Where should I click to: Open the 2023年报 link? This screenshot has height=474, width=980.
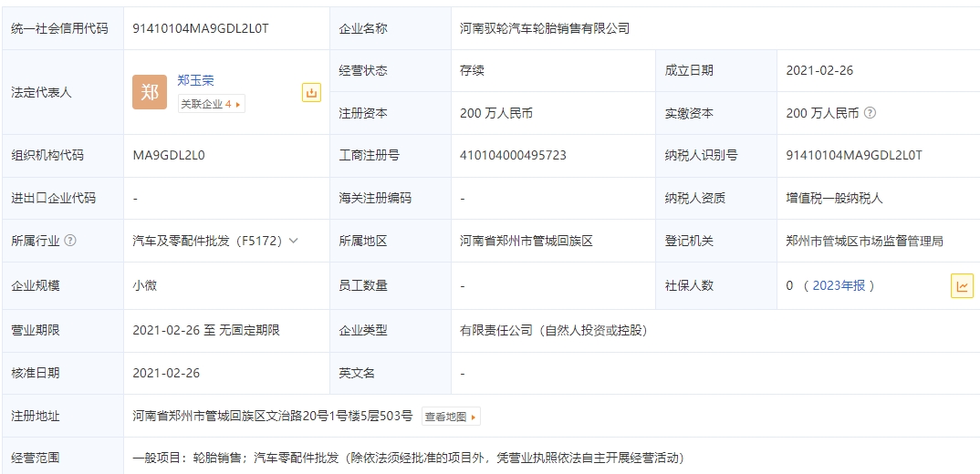point(839,286)
